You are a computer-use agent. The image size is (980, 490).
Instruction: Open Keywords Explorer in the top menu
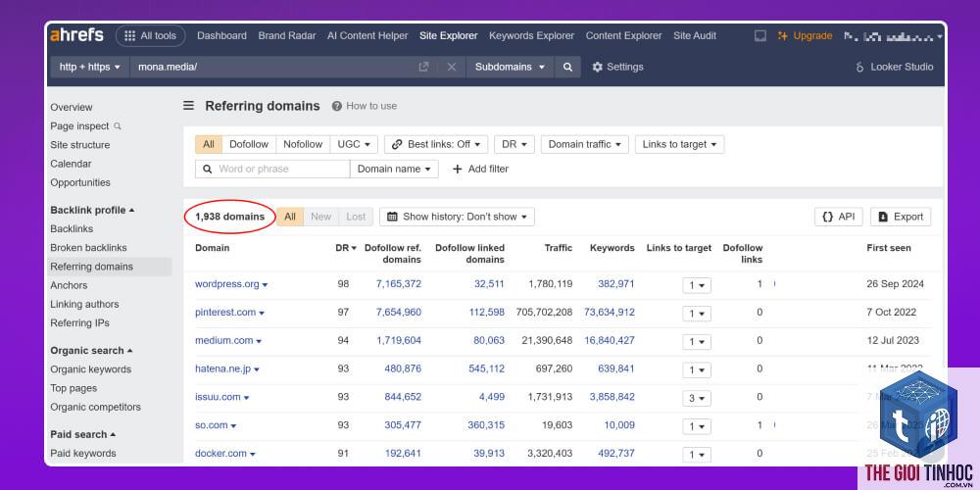tap(531, 35)
